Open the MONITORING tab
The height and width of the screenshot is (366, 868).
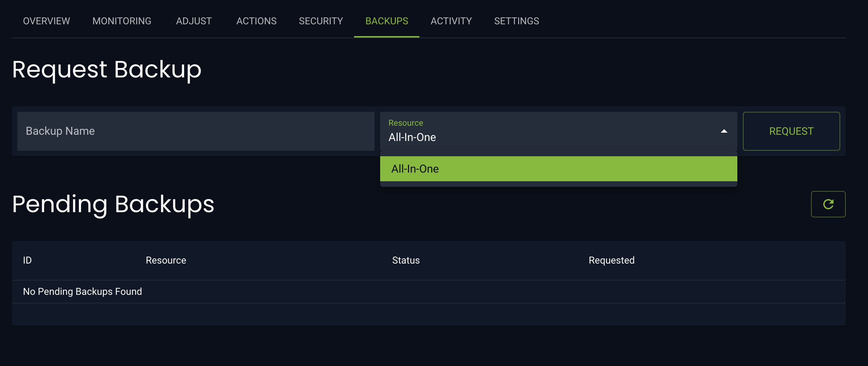pos(122,21)
